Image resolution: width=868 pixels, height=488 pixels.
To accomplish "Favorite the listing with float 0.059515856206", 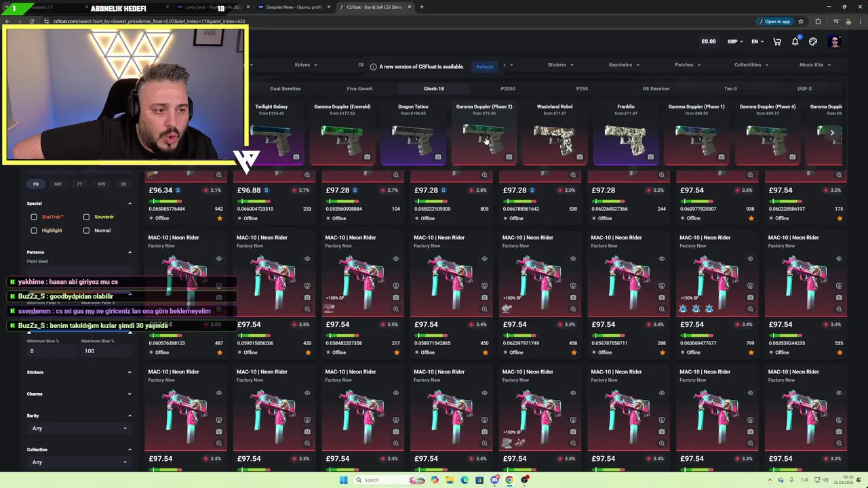I will [x=308, y=352].
